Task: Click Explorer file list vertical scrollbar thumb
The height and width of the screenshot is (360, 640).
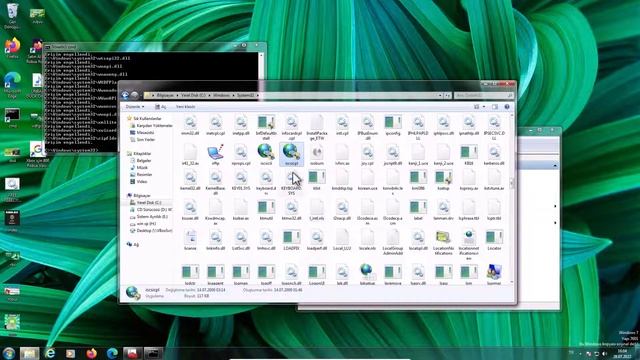Action: tap(512, 182)
